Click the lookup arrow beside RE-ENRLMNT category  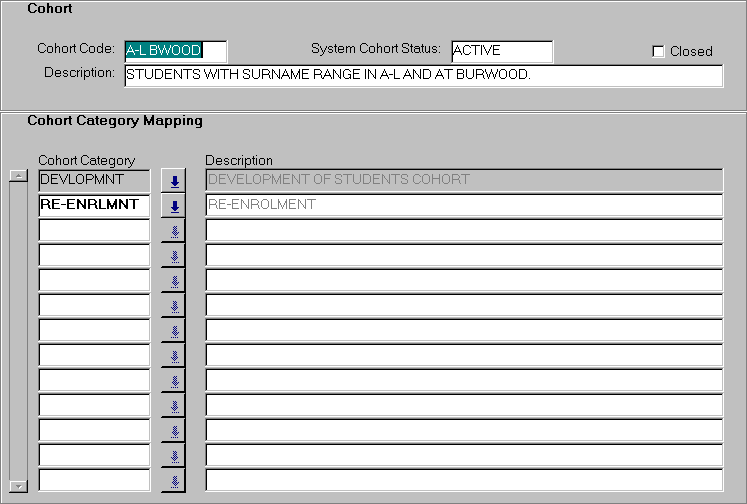(174, 206)
